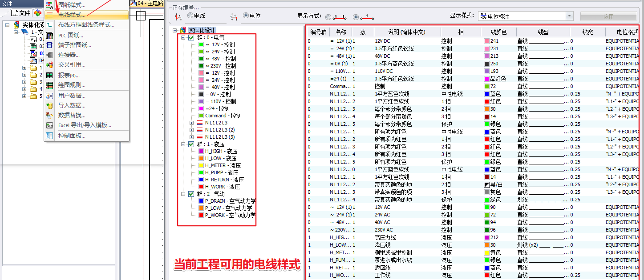Click the PLC 图纸 icon
644x280 pixels.
(49, 36)
